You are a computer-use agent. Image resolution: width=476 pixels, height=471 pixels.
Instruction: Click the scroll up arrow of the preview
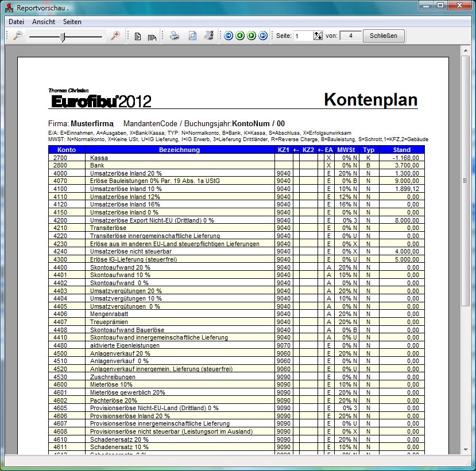pos(465,50)
